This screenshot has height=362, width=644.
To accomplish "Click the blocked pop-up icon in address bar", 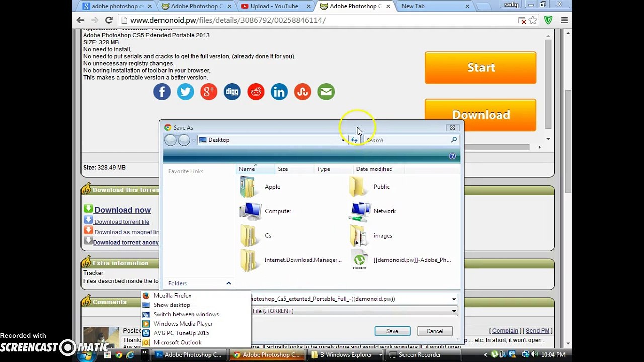I will pyautogui.click(x=522, y=20).
